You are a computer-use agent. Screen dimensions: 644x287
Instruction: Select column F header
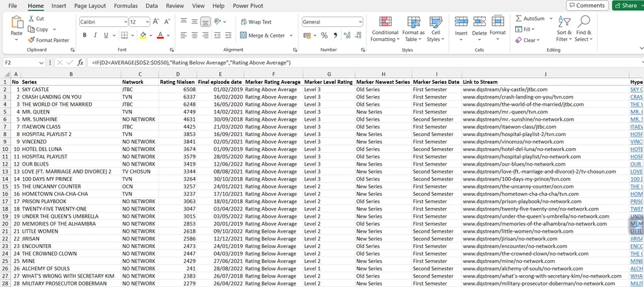(274, 74)
